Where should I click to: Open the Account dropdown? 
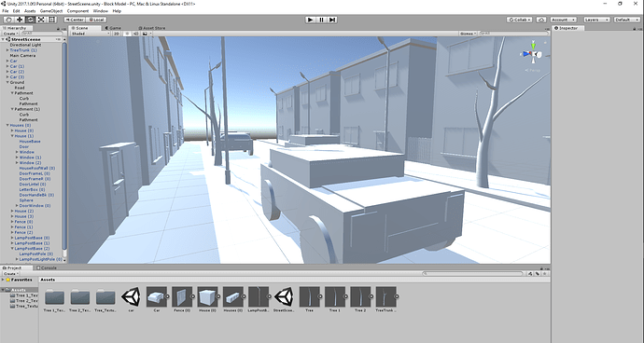[x=563, y=20]
